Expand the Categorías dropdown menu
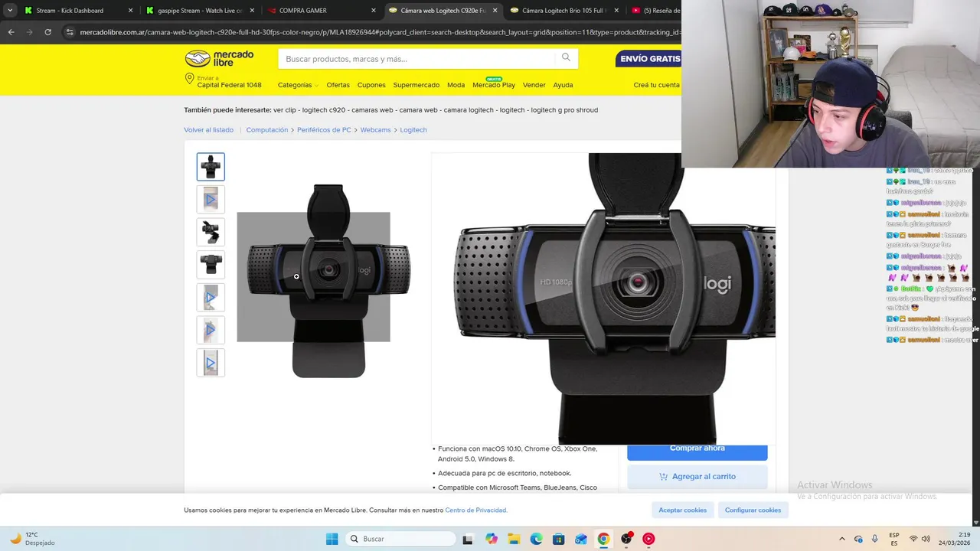 [x=297, y=85]
